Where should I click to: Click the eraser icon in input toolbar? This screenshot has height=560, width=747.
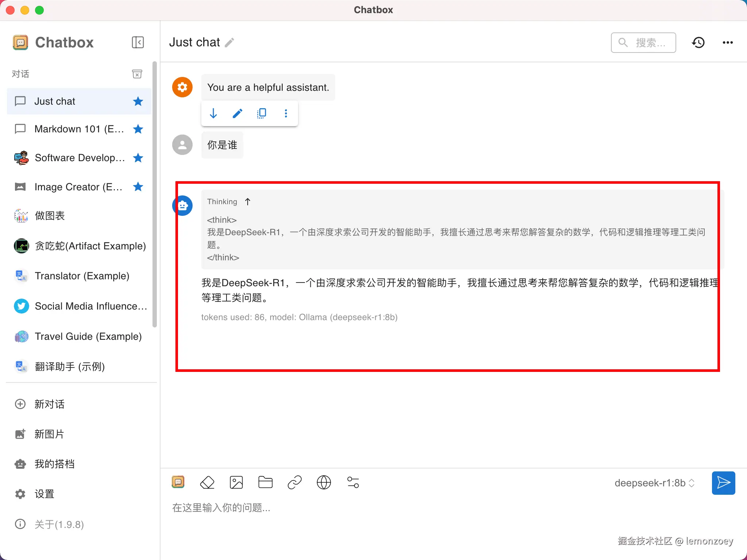tap(207, 483)
